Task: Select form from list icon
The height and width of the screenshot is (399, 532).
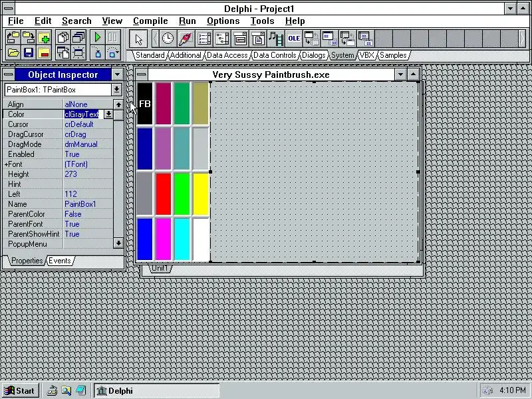Action: (78, 38)
